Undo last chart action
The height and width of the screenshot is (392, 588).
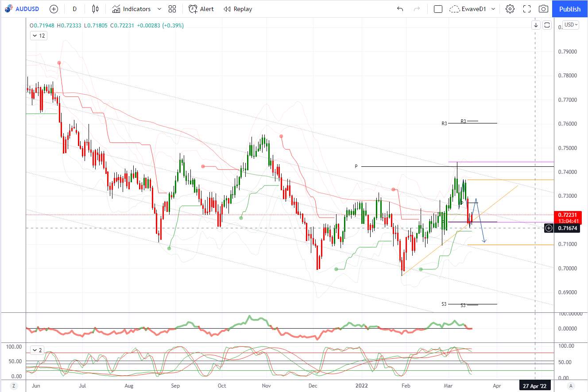click(400, 9)
